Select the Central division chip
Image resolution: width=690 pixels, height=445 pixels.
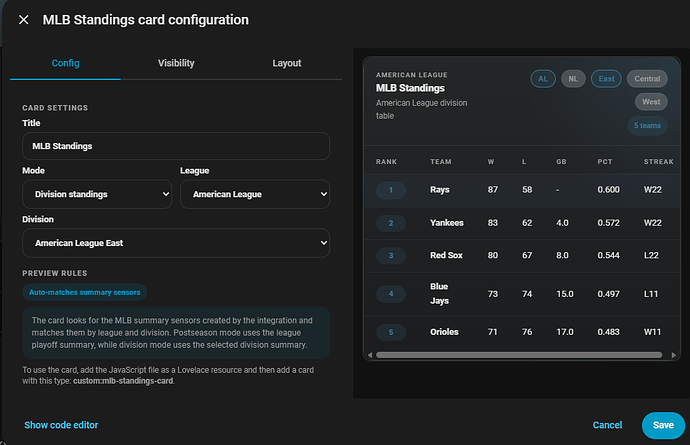pos(647,79)
